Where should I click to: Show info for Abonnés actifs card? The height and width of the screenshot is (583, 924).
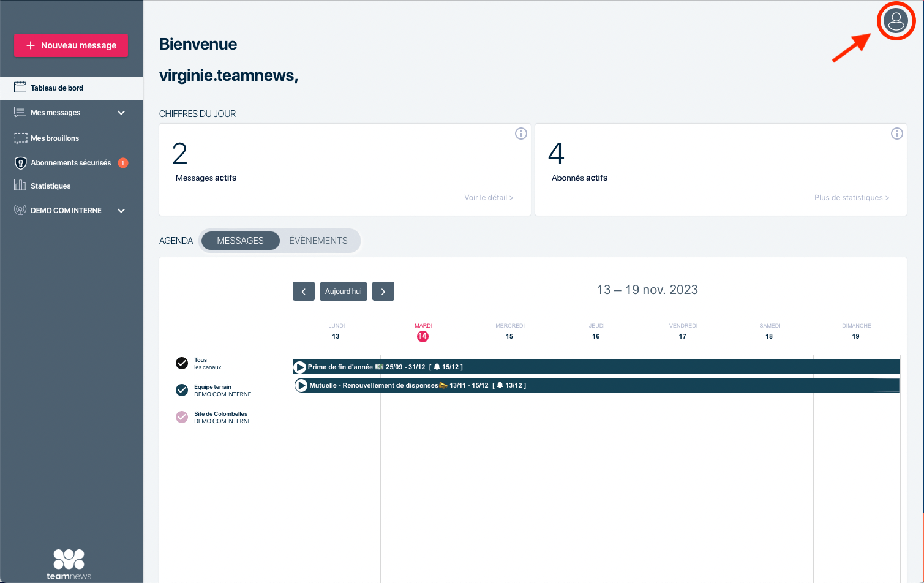click(x=896, y=134)
